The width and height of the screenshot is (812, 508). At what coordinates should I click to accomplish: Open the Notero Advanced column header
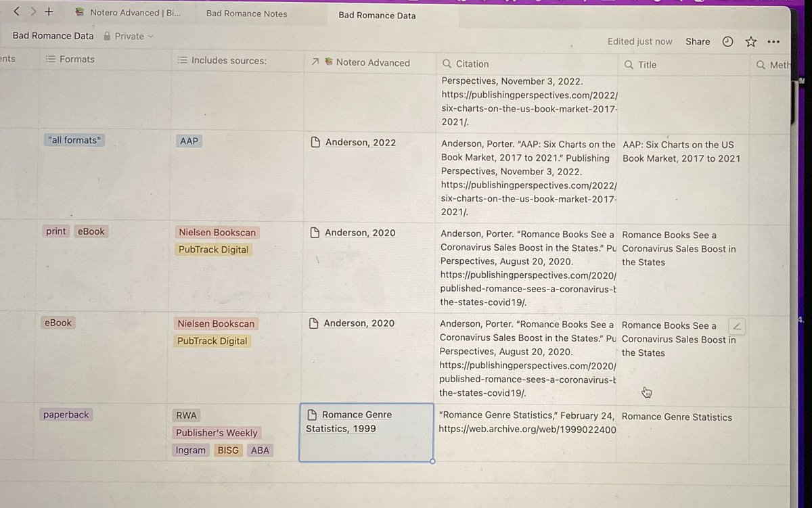tap(361, 62)
